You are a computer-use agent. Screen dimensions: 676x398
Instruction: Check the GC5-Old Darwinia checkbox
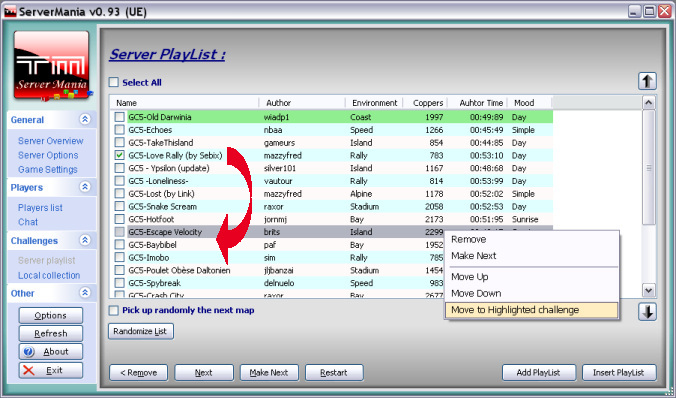pyautogui.click(x=119, y=117)
